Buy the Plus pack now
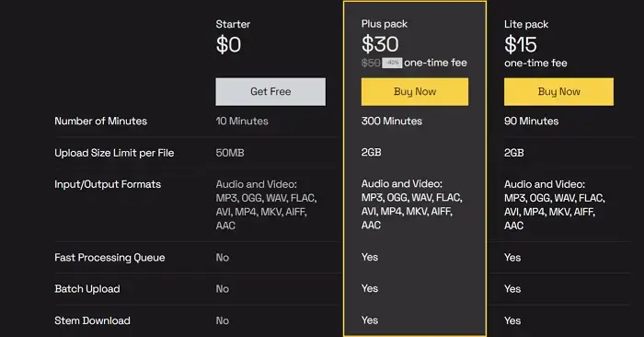 (414, 92)
